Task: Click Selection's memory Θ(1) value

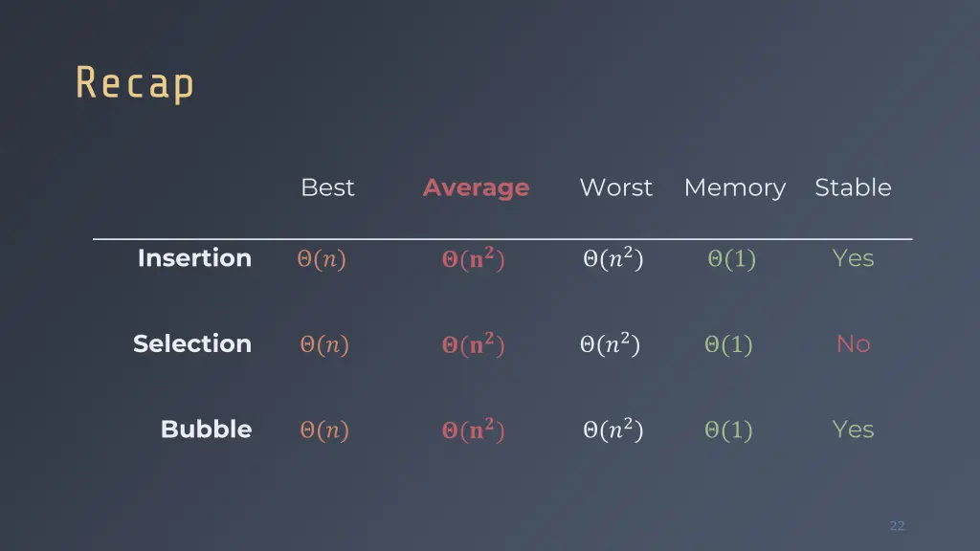Action: (728, 344)
